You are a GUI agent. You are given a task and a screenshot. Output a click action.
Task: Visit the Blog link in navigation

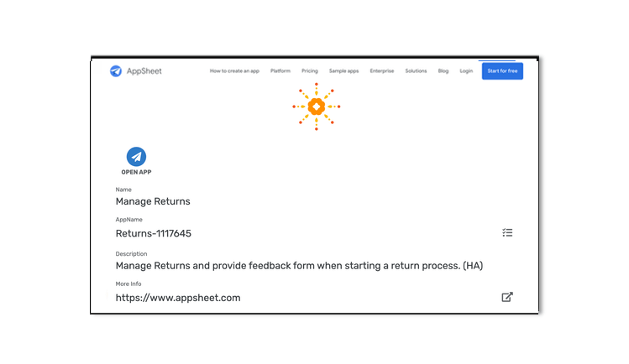[x=443, y=71]
